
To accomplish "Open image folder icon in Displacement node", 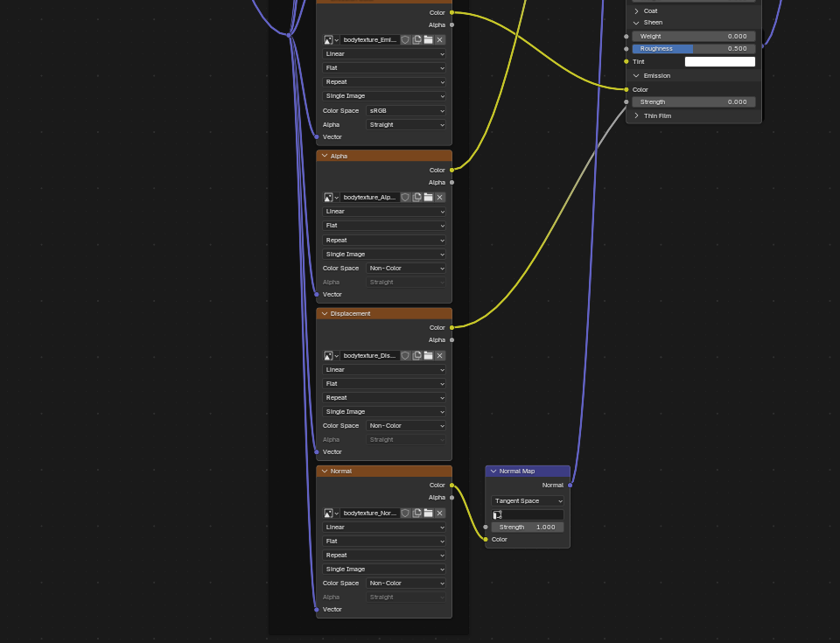I will tap(429, 355).
